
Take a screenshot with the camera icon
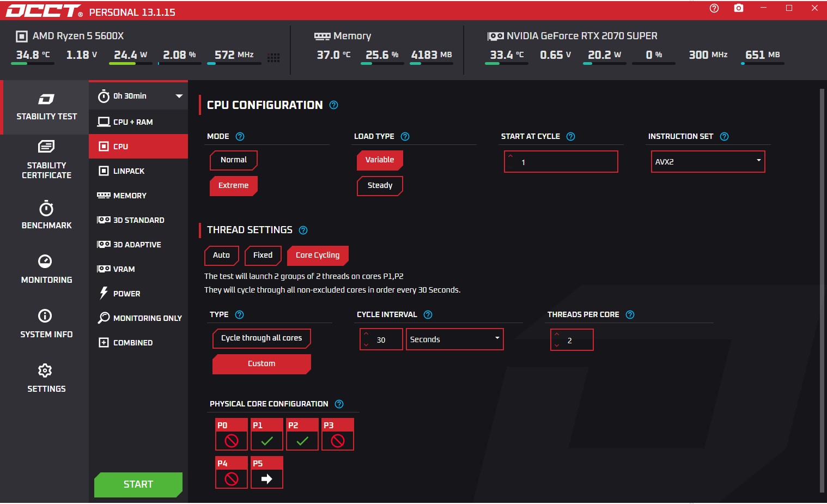tap(739, 8)
